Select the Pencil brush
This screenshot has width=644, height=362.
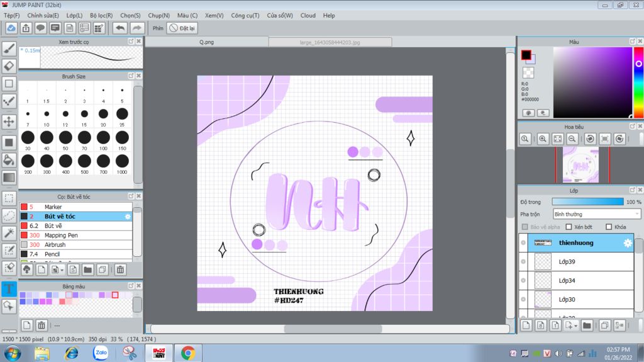coord(76,254)
